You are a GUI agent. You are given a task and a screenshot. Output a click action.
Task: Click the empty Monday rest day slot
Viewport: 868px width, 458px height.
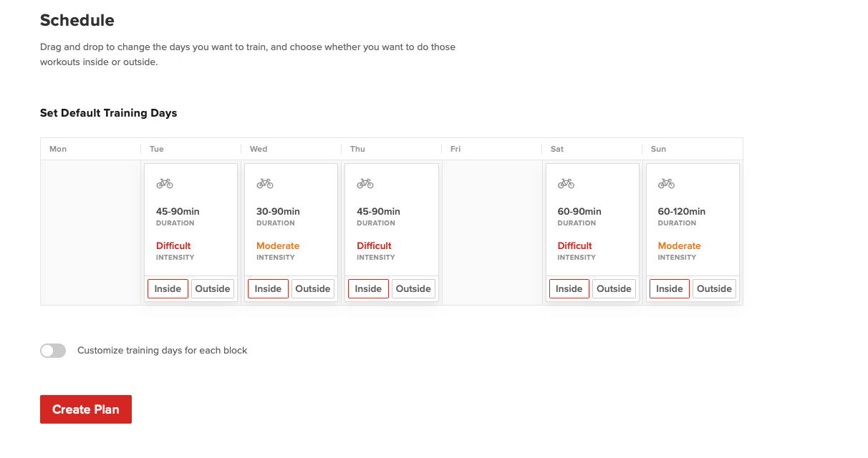pos(90,233)
